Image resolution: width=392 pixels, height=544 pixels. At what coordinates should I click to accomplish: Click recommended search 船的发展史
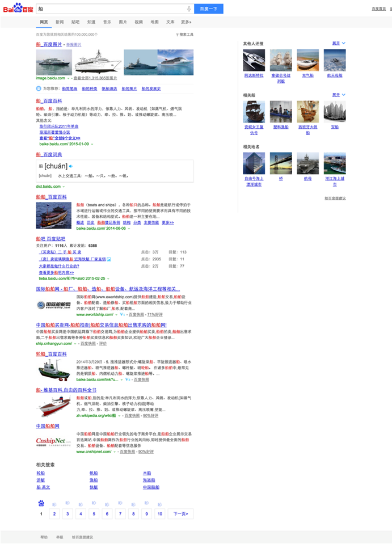coord(151,88)
